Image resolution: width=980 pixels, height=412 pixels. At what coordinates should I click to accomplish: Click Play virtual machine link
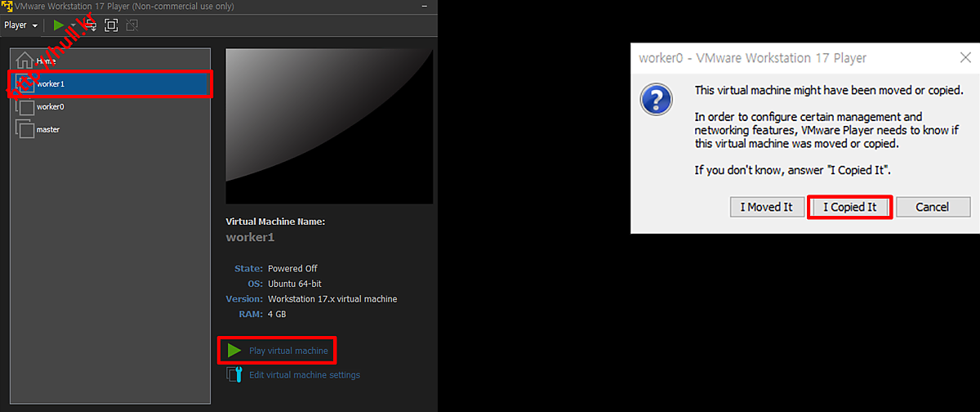point(288,351)
